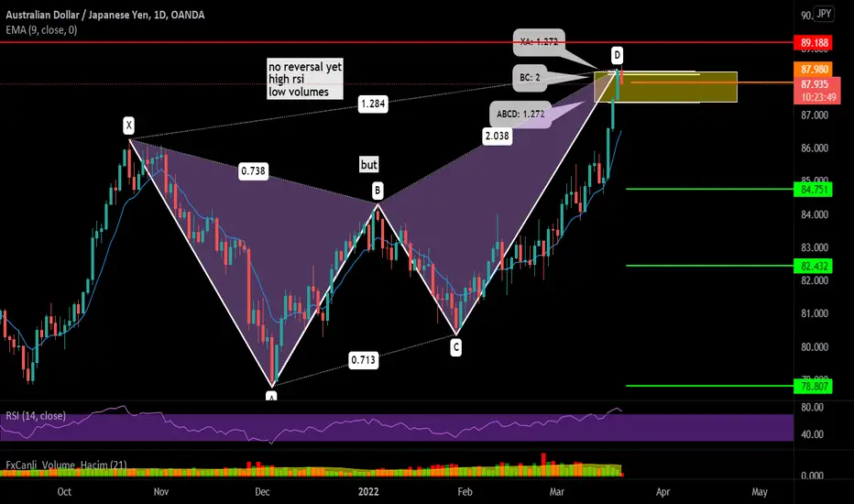This screenshot has height=504, width=854.
Task: Click the 1.284 ratio label
Action: pos(373,104)
